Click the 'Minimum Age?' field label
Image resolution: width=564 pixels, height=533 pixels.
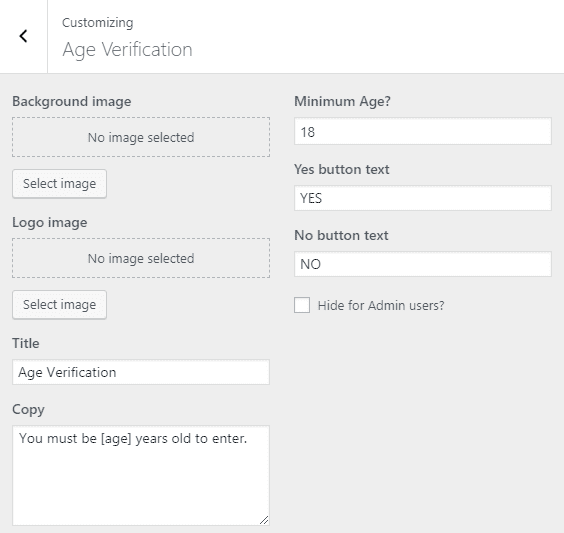(342, 101)
